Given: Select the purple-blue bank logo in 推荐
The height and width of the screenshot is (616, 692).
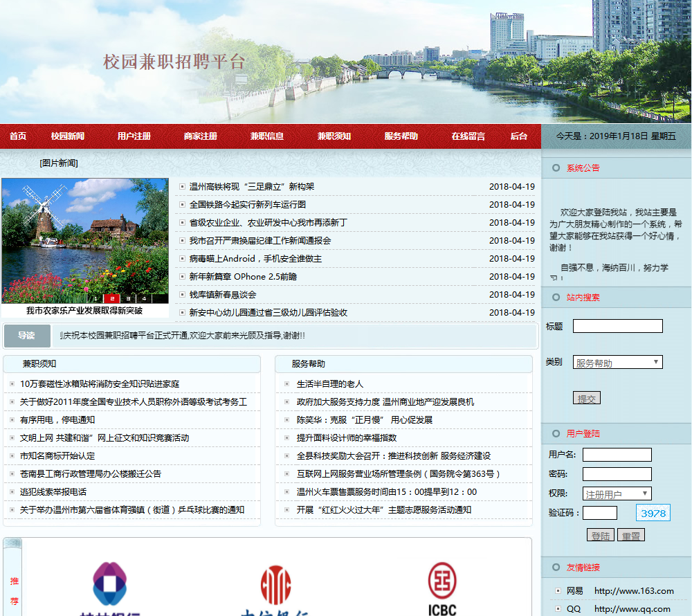Looking at the screenshot, I should 110,588.
